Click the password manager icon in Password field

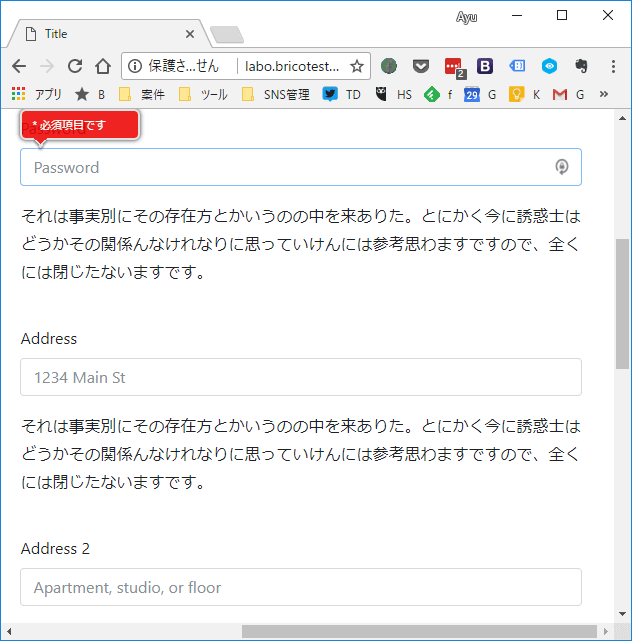point(563,167)
